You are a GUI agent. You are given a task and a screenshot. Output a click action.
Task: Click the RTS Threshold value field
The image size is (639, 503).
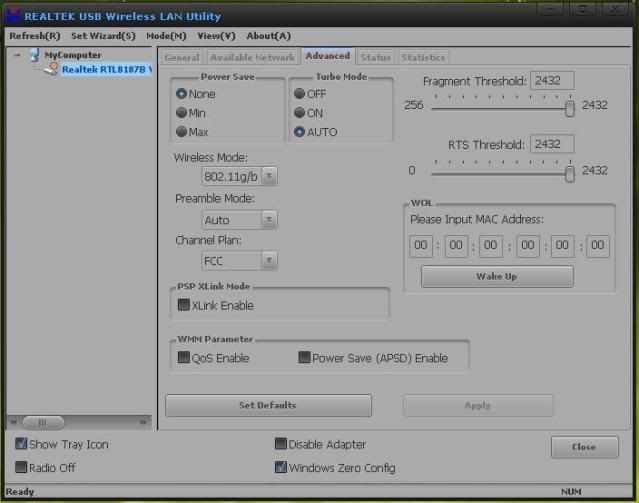552,144
